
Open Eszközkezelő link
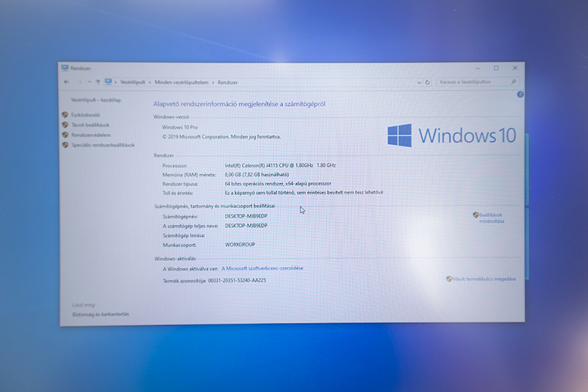tap(85, 115)
